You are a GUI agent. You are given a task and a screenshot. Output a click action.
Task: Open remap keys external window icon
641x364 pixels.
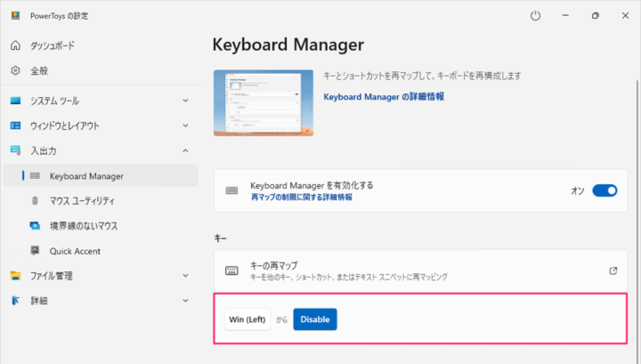click(613, 271)
